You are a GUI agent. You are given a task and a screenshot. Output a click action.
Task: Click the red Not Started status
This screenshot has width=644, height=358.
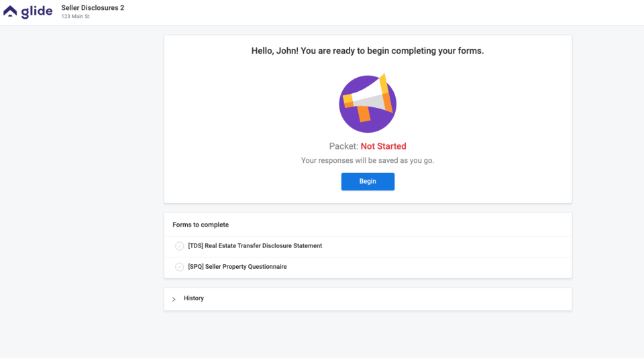point(383,146)
